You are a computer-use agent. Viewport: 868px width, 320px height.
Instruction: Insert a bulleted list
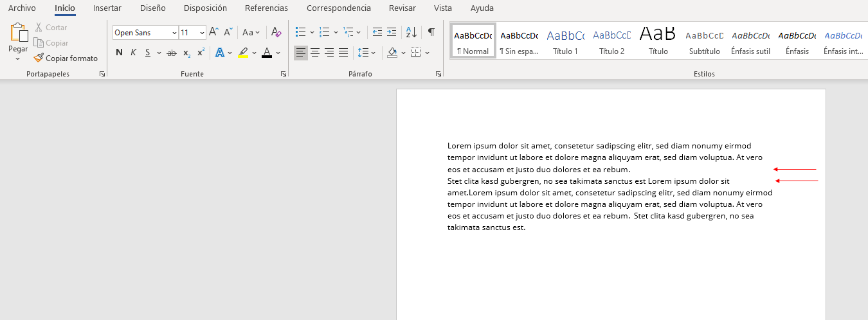point(300,32)
